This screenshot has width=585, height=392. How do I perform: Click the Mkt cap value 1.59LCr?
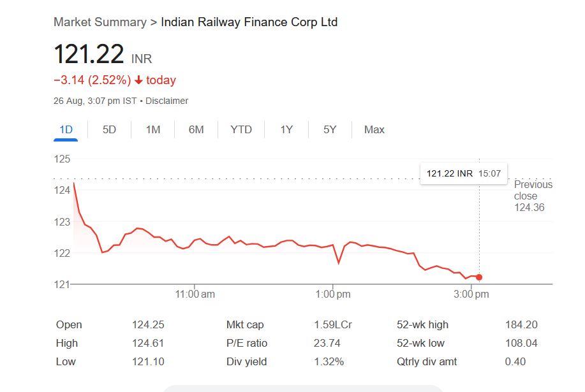(x=332, y=324)
